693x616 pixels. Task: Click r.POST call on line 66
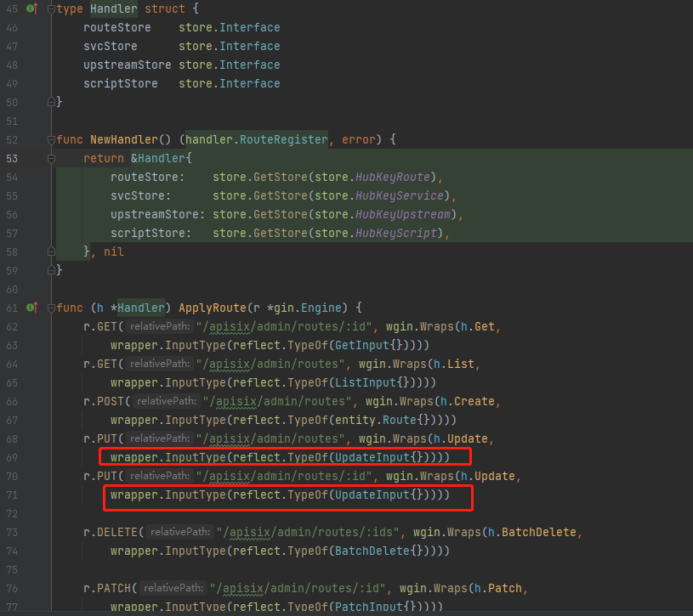(x=104, y=401)
